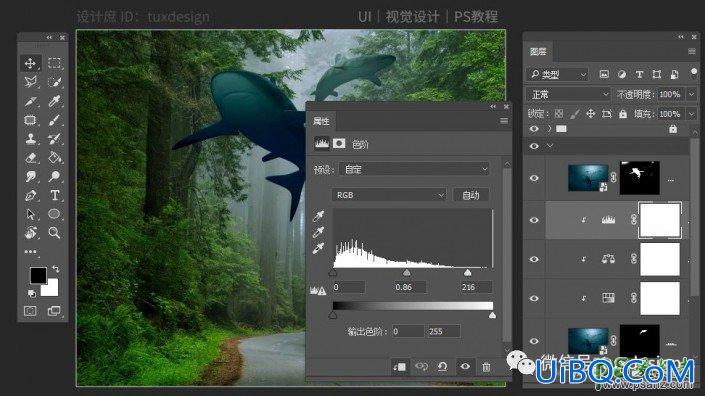Toggle adjustment visibility eye in Properties footer
Screen dimensions: 705x396
[465, 367]
